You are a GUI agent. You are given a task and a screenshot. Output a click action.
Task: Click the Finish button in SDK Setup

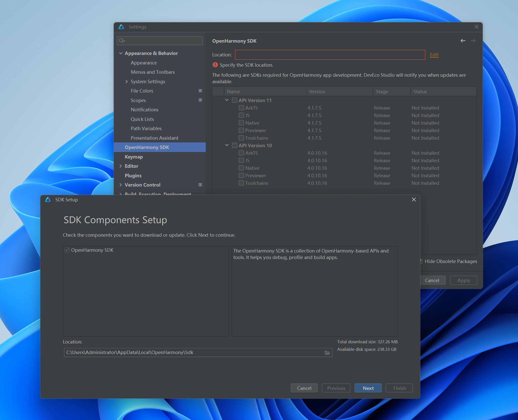pos(399,388)
